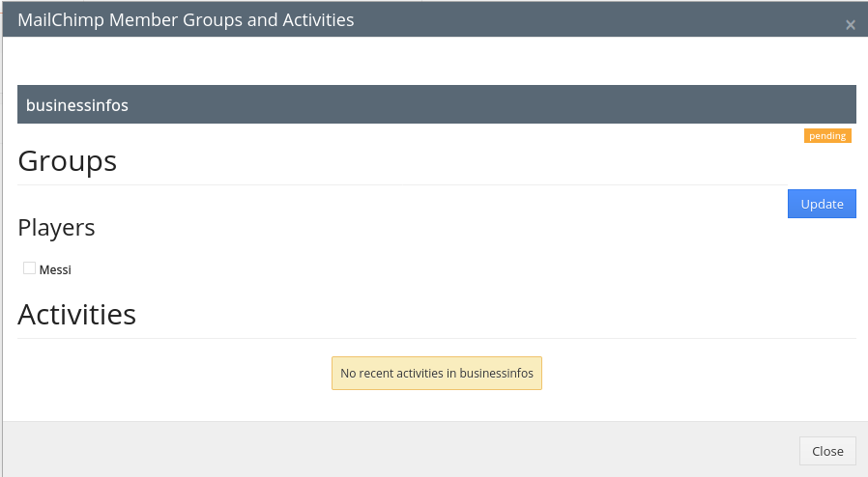This screenshot has height=477, width=868.
Task: Click the 'MailChimp Member Groups and Activities' title
Action: pyautogui.click(x=186, y=20)
